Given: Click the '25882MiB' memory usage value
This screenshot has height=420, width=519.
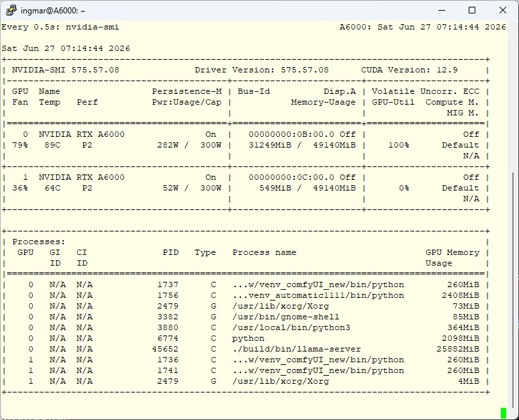Looking at the screenshot, I should click(x=458, y=350).
